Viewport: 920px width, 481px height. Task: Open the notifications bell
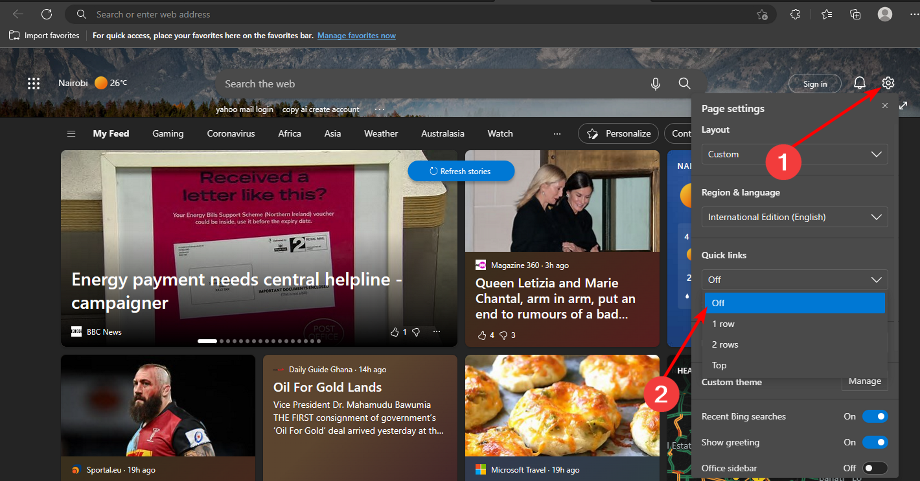[860, 83]
